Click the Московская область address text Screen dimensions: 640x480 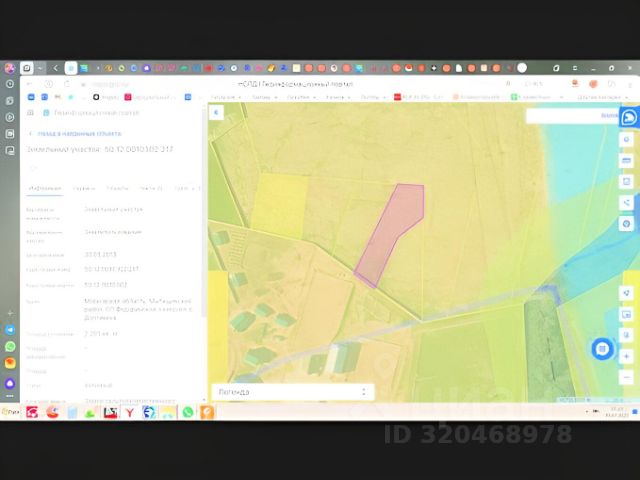138,309
